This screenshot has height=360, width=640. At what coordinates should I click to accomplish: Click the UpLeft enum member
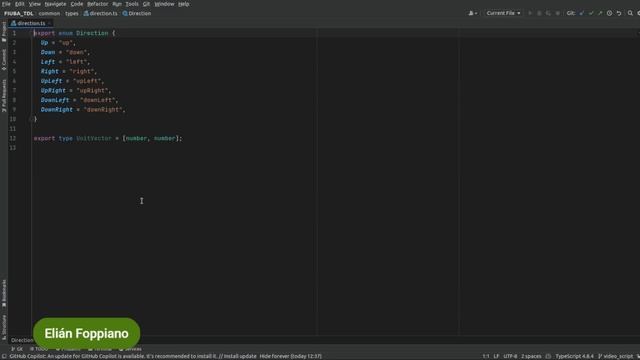51,81
